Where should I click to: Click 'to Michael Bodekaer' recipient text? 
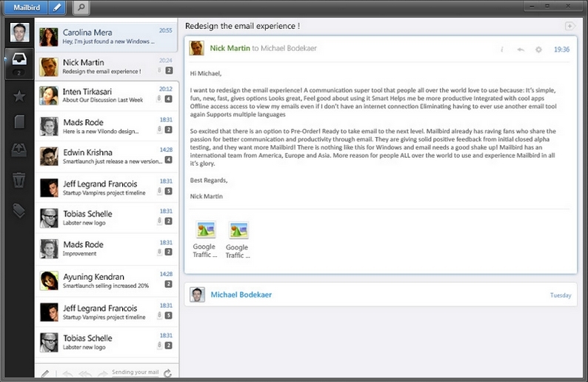[284, 48]
